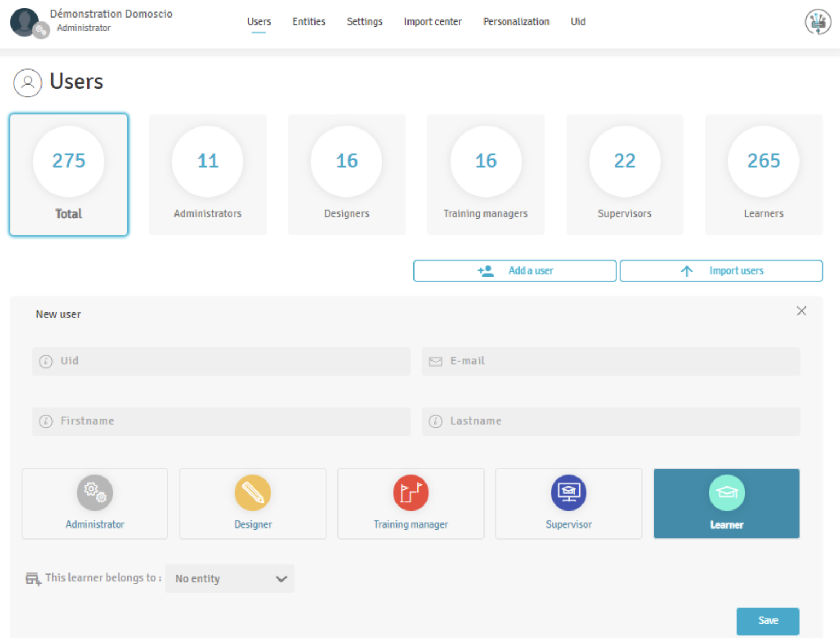Filter by Supervisors count card

pyautogui.click(x=625, y=175)
